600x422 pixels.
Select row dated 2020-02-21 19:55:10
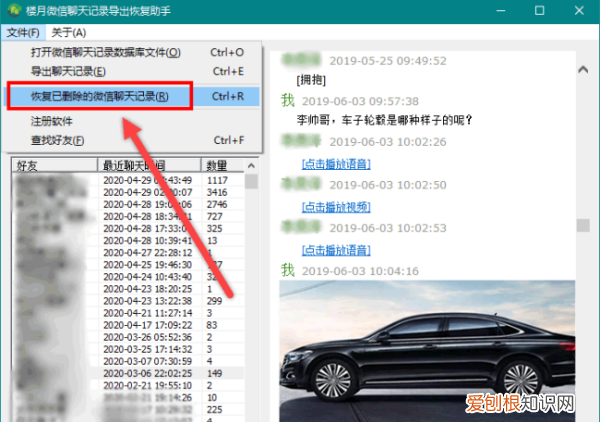[128, 386]
